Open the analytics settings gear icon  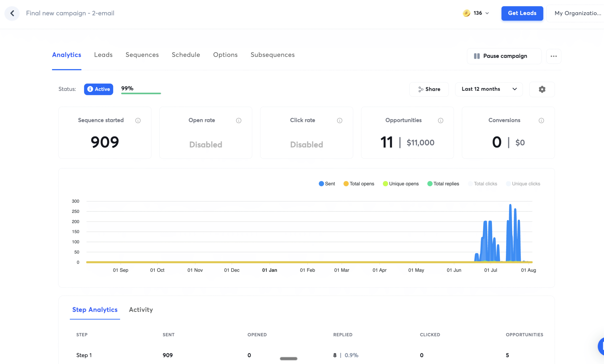click(542, 89)
